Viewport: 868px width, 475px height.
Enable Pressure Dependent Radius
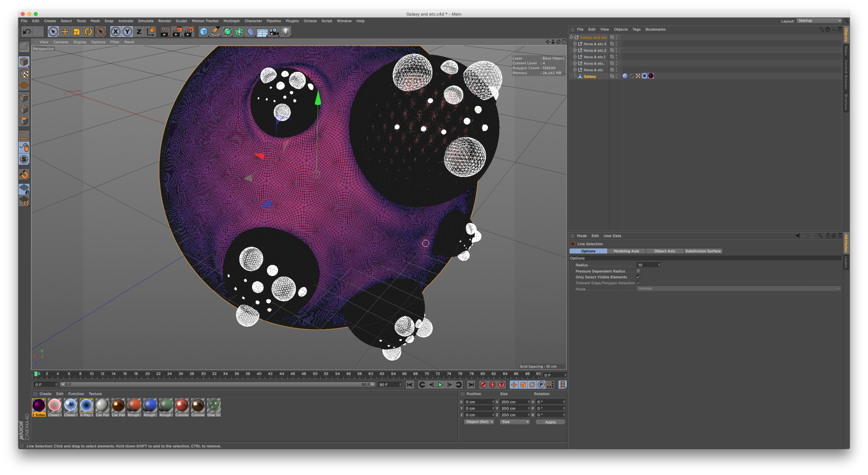639,271
